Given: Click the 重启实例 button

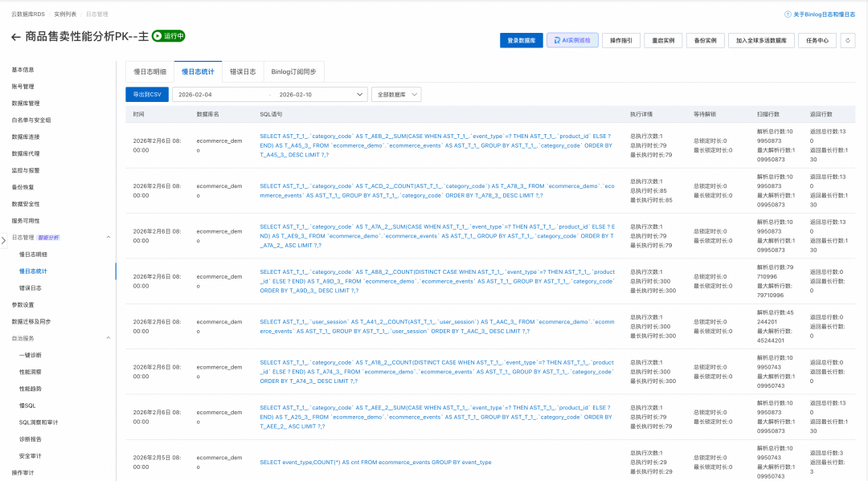Looking at the screenshot, I should click(x=663, y=40).
